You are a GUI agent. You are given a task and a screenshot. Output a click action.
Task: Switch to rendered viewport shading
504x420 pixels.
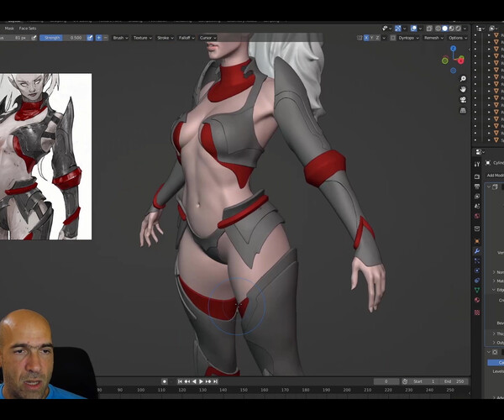click(458, 29)
